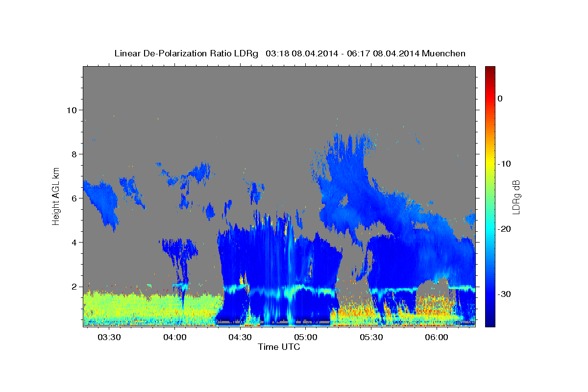Click the colorbar label '-20'

click(x=505, y=229)
